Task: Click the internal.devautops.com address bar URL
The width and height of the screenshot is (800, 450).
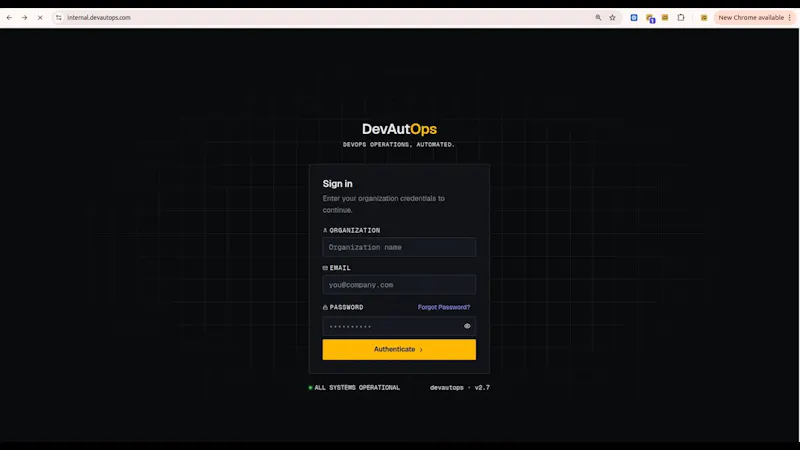Action: [x=99, y=17]
